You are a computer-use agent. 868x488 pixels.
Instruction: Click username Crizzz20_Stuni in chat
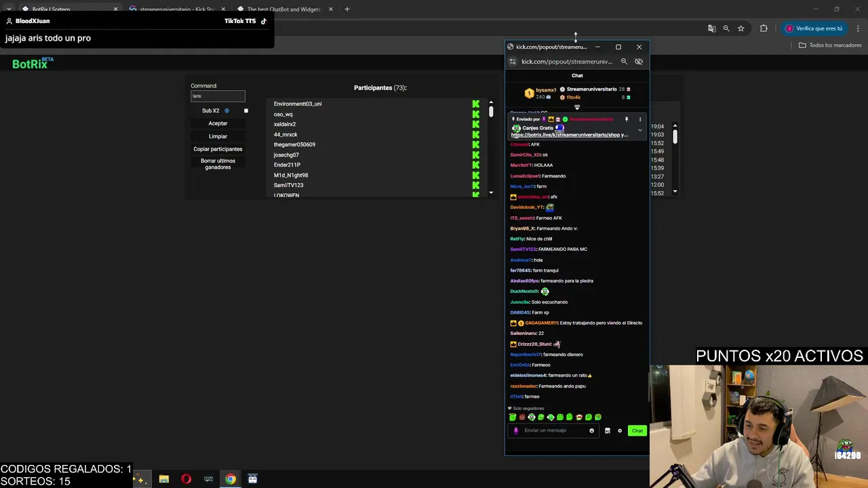click(x=534, y=344)
